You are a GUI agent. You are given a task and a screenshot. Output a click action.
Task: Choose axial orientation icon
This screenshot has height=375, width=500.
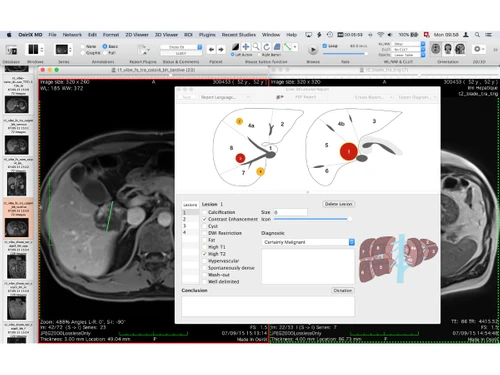click(436, 49)
